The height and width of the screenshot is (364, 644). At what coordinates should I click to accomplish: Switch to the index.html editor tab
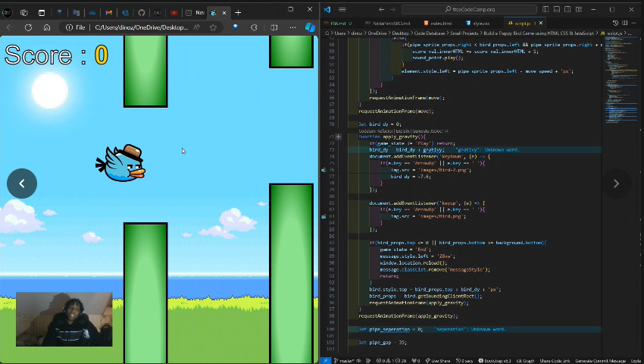438,23
